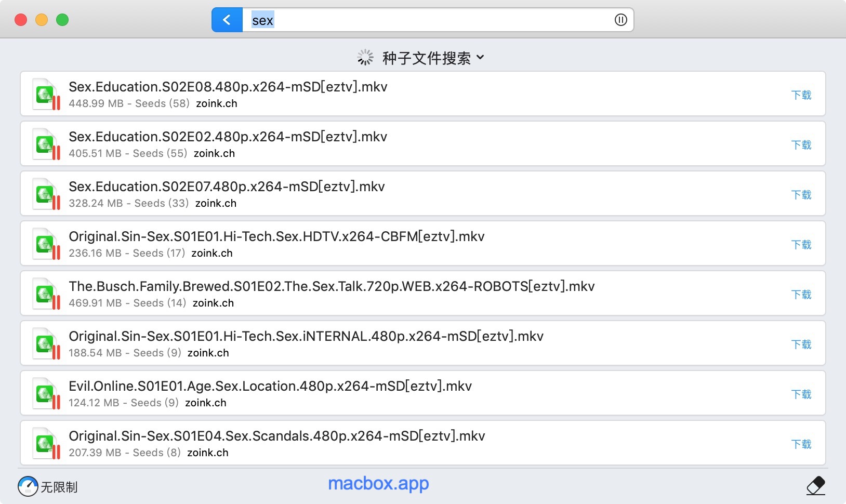
Task: Download Sex.Education.S02E02 via its 下载 link
Action: coord(801,145)
